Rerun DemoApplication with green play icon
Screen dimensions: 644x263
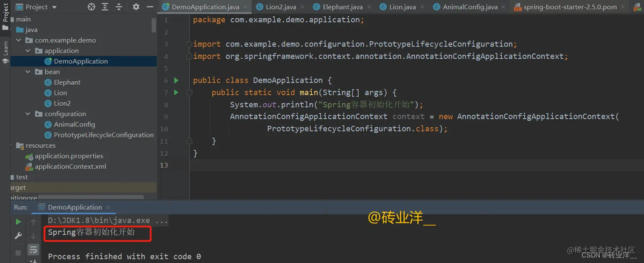[x=18, y=222]
